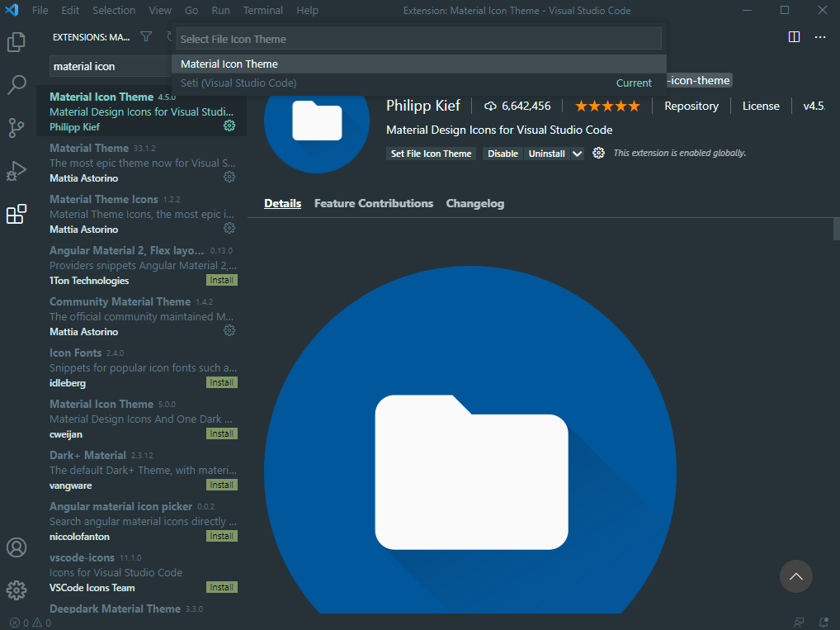Image resolution: width=840 pixels, height=630 pixels.
Task: Switch to the Changelog tab
Action: [x=474, y=204]
